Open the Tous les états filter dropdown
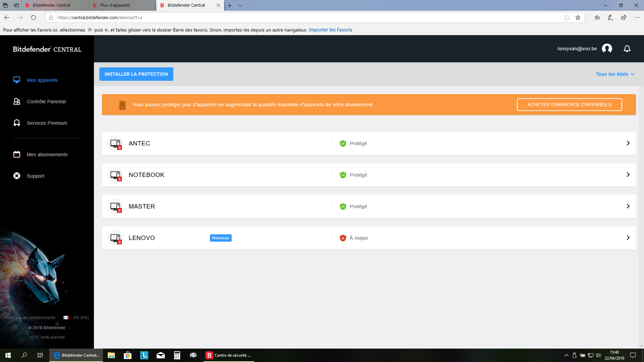The image size is (644, 362). pyautogui.click(x=615, y=74)
